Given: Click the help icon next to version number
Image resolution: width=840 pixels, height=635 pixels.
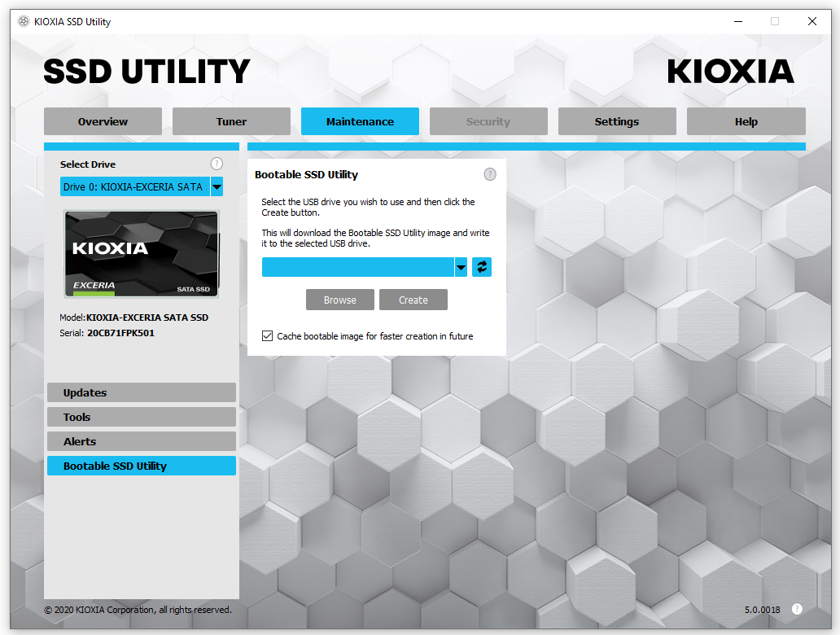Looking at the screenshot, I should [x=797, y=609].
